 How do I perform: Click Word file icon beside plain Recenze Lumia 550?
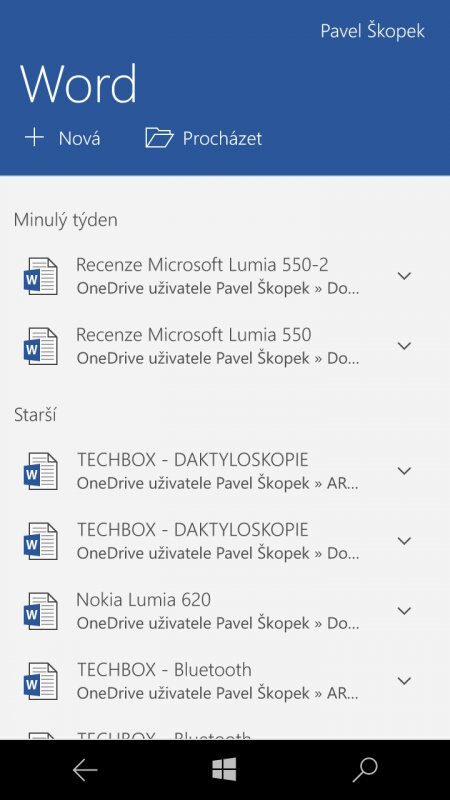pyautogui.click(x=41, y=346)
